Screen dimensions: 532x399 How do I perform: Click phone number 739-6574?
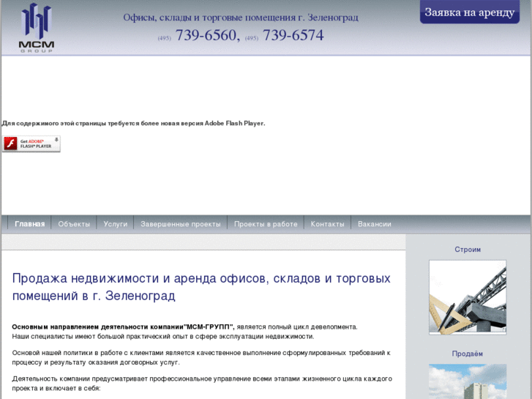click(293, 35)
